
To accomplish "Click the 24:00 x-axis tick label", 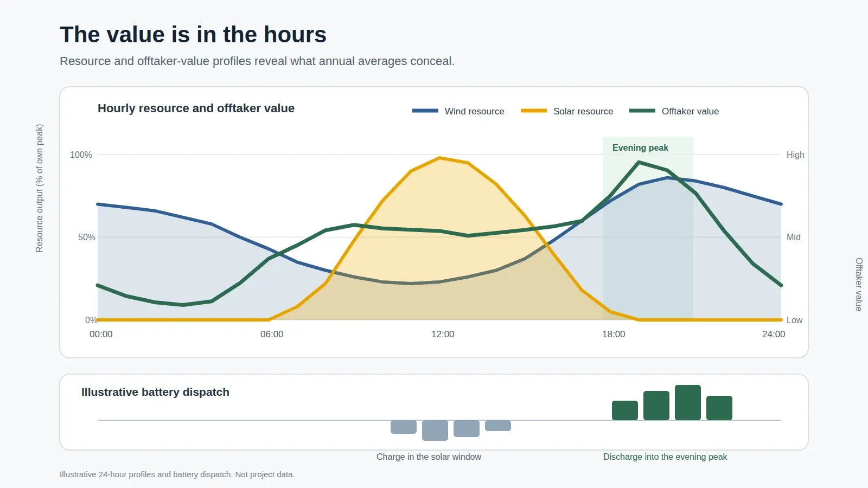I will pyautogui.click(x=774, y=335).
